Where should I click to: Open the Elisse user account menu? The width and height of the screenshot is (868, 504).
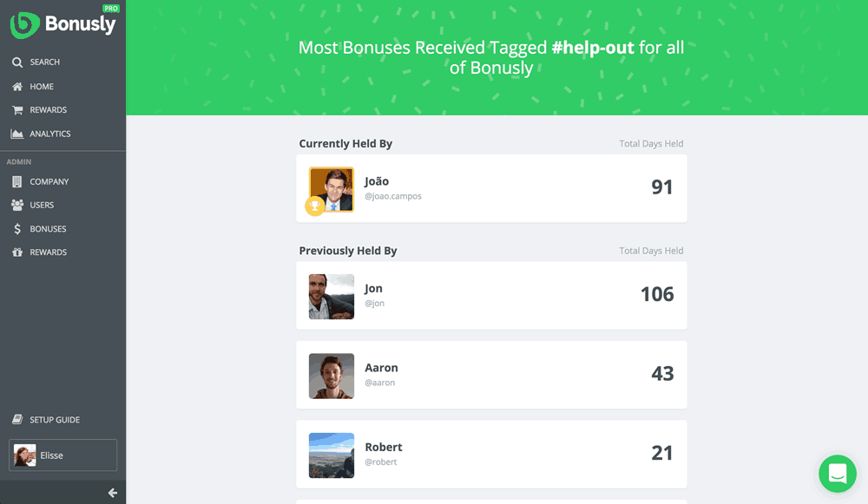tap(62, 455)
